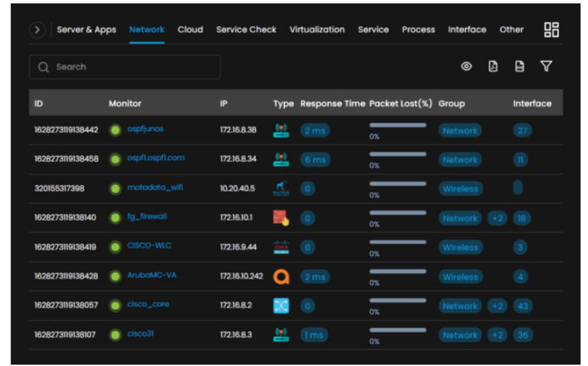Expand +2 more groups for fg_firewall
Screen dimensions: 588x366
pos(498,218)
